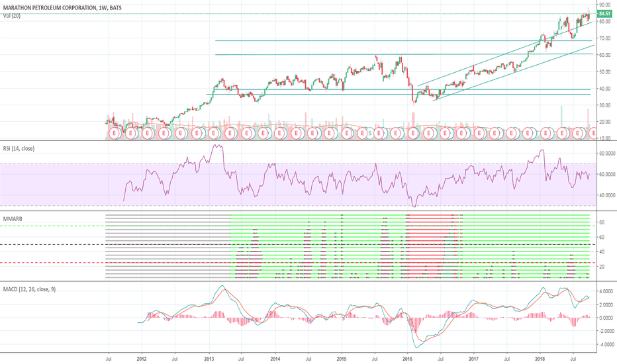Click the 80.0000 label on RSI axis

(607, 154)
